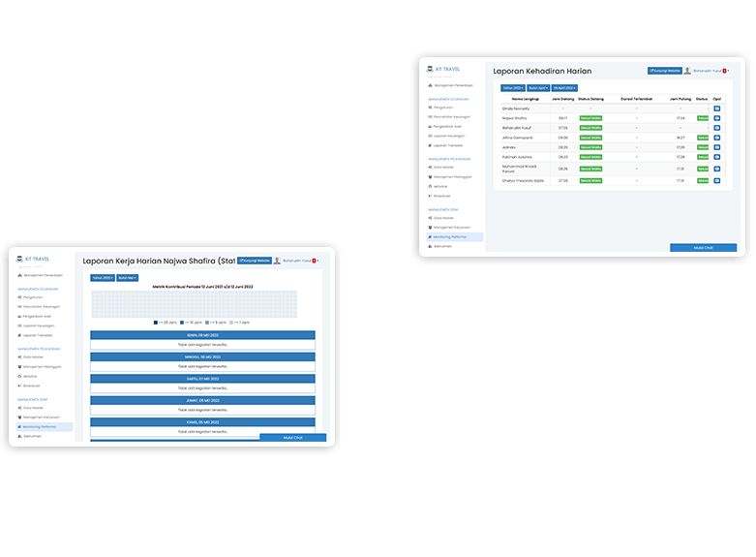Open Laporan Keuangan in attendance window sidebar
The width and height of the screenshot is (756, 557).
pos(447,136)
